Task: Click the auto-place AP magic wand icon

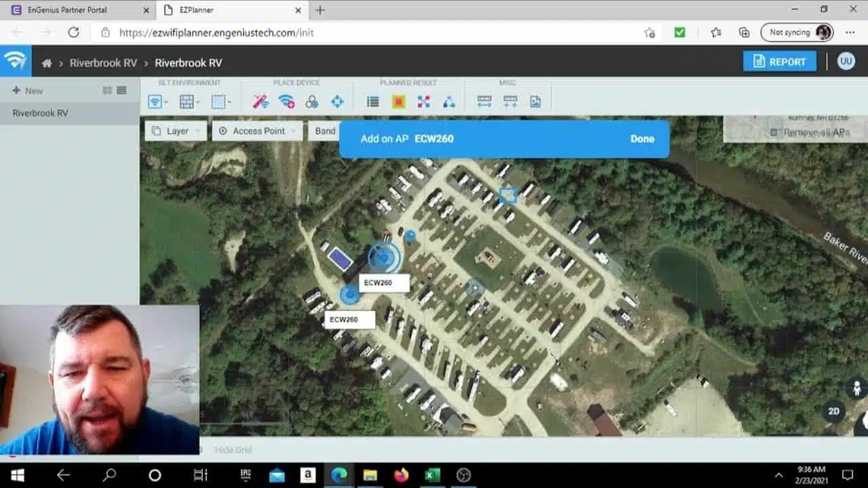Action: coord(260,102)
